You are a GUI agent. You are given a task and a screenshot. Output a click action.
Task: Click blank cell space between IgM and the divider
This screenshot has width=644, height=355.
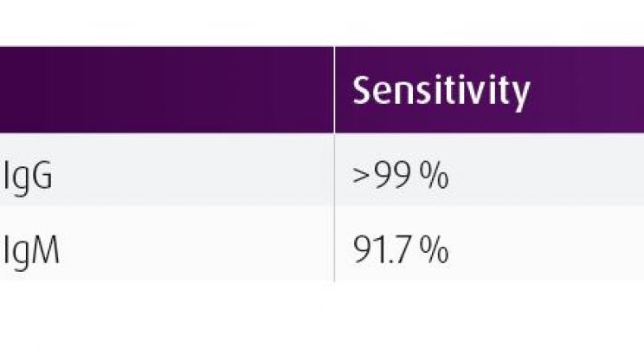coord(190,251)
